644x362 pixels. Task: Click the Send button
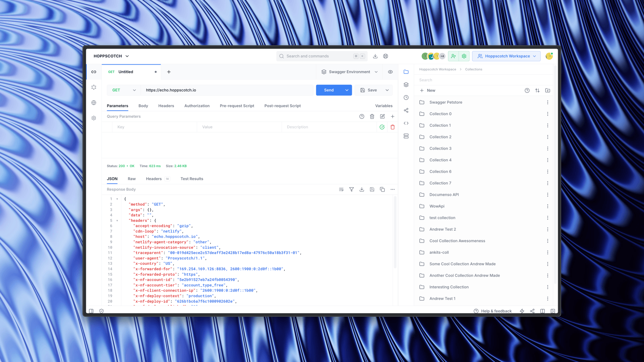[329, 90]
